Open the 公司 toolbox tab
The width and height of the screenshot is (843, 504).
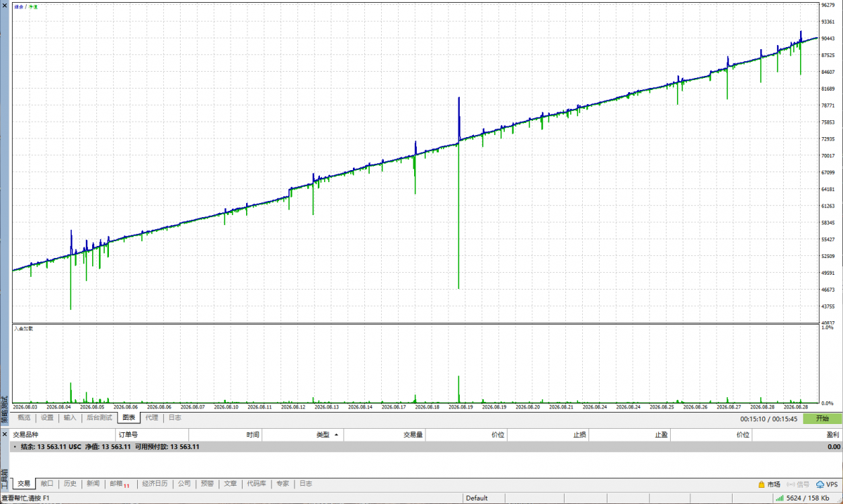tap(184, 484)
